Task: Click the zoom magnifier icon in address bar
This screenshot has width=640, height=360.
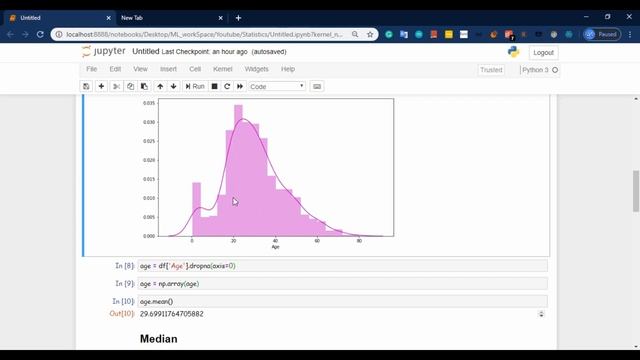Action: (355, 35)
